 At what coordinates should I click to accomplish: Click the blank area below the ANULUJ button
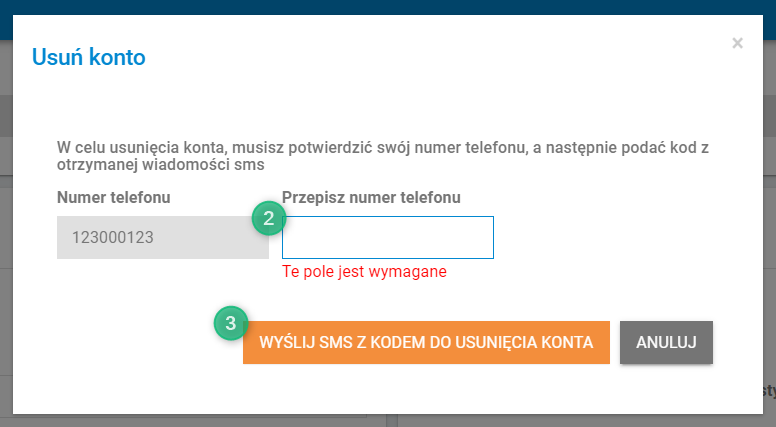point(666,389)
